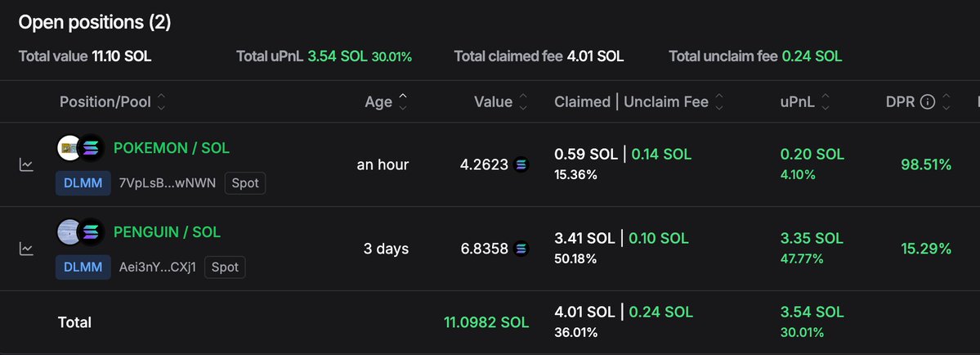Click the PENGUIN token pair logo
This screenshot has height=355, width=980.
82,231
